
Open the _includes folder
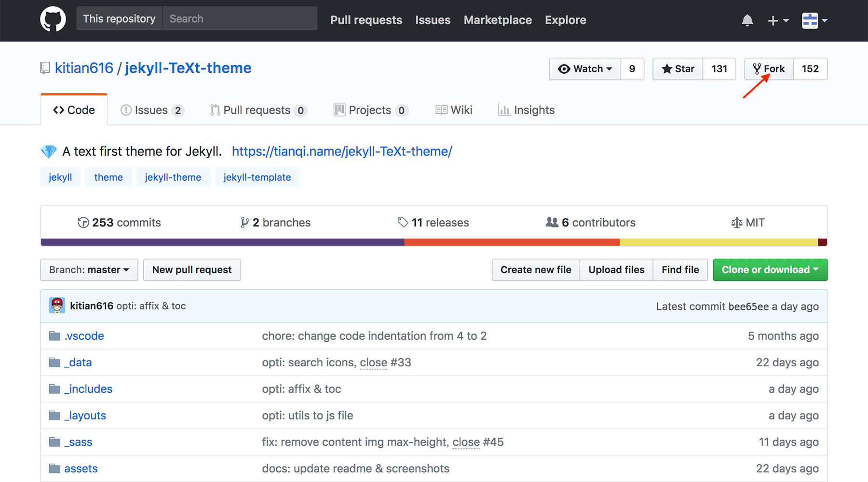point(88,389)
